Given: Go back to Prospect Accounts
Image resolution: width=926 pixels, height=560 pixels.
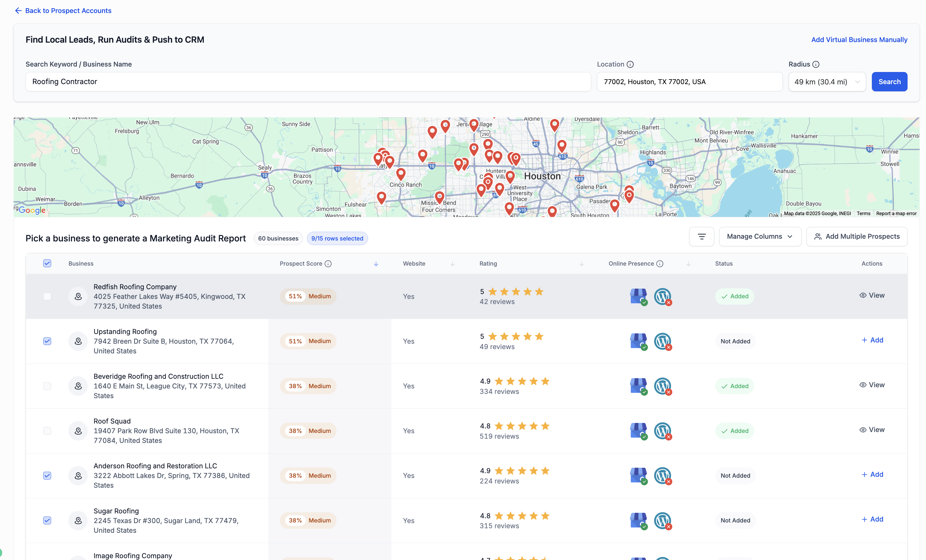Looking at the screenshot, I should [x=63, y=11].
